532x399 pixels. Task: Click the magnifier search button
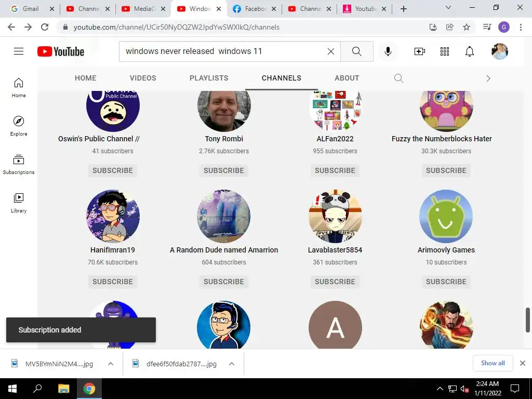(x=356, y=51)
